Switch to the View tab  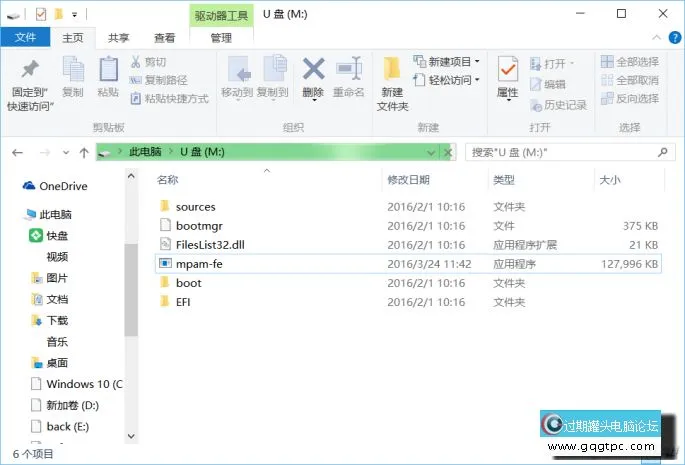click(164, 38)
